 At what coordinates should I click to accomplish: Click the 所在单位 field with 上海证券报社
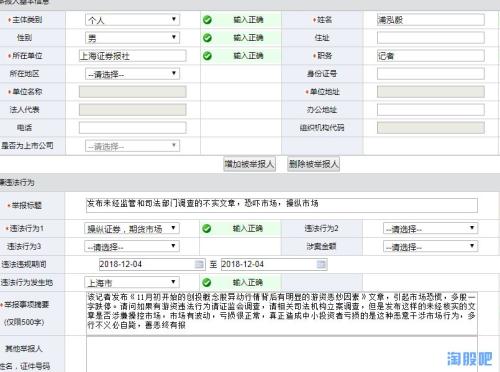132,56
